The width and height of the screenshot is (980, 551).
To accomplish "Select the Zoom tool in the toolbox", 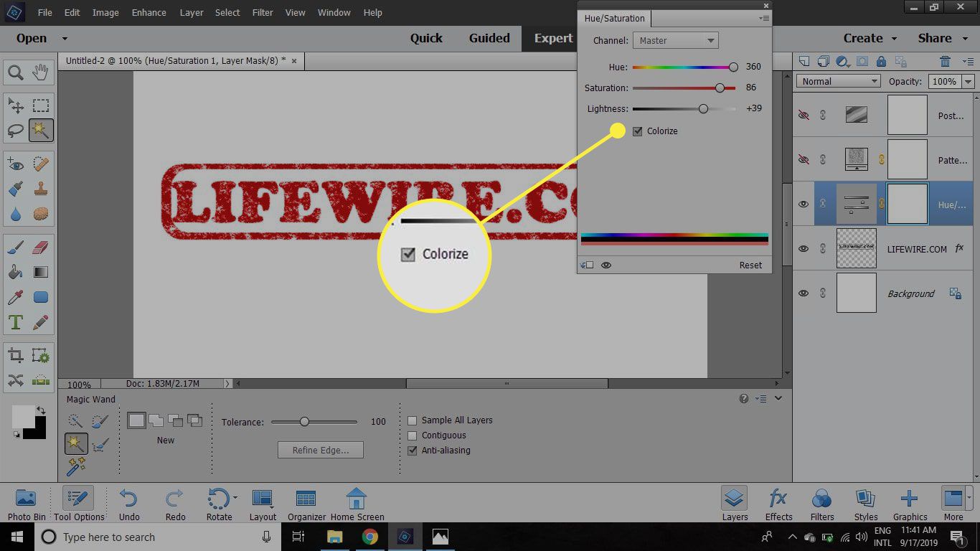I will click(16, 72).
